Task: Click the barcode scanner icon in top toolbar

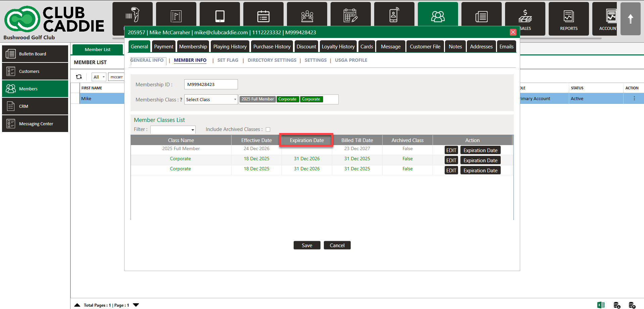Action: click(132, 15)
